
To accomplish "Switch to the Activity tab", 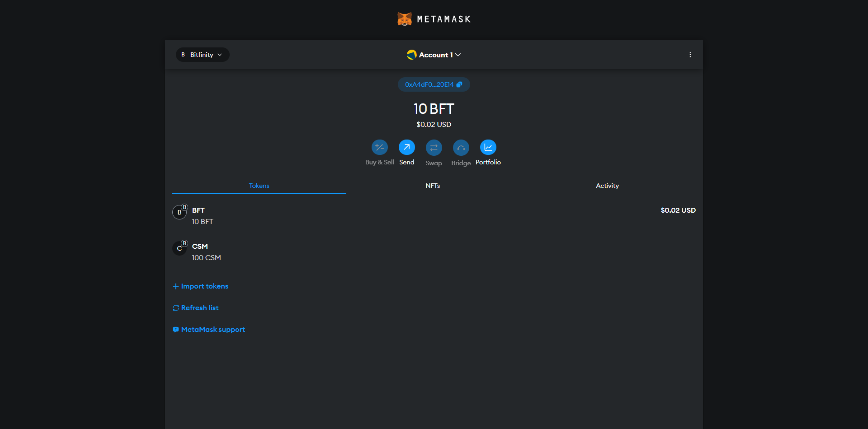I will click(607, 186).
